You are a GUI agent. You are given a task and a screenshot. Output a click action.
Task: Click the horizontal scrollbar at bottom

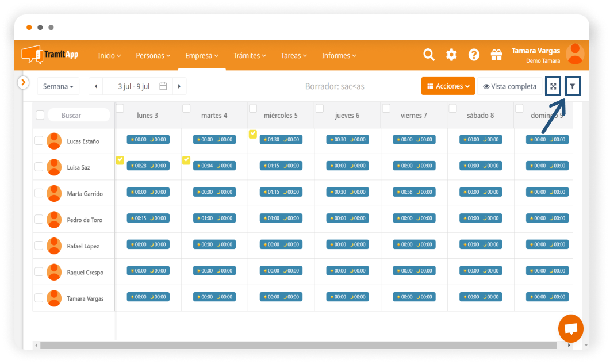click(299, 345)
